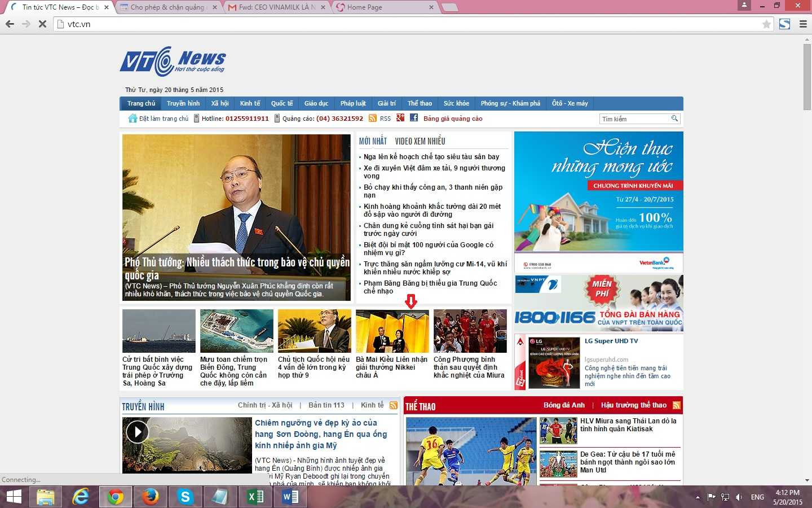The width and height of the screenshot is (812, 508).
Task: Click the RSS feed icon in Truyền hình header
Action: [x=394, y=405]
